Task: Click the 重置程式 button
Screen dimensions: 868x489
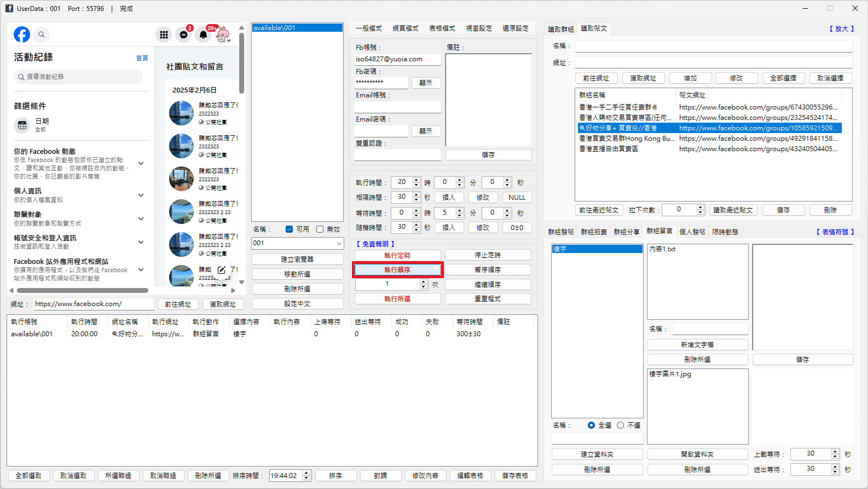Action: click(488, 299)
